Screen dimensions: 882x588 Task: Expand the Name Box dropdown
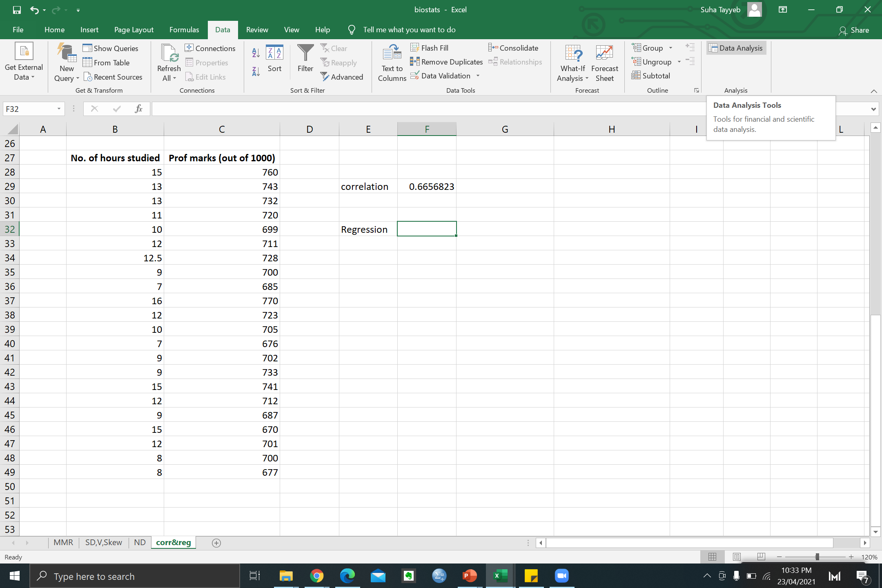[x=59, y=109]
